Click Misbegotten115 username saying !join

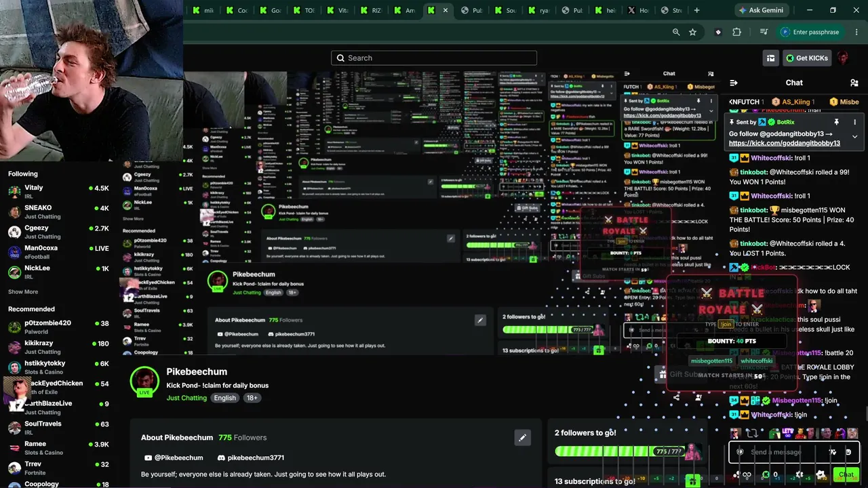coord(796,401)
